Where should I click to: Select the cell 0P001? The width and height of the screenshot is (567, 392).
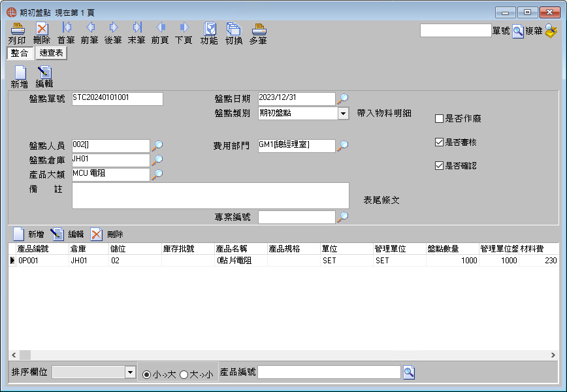(42, 261)
